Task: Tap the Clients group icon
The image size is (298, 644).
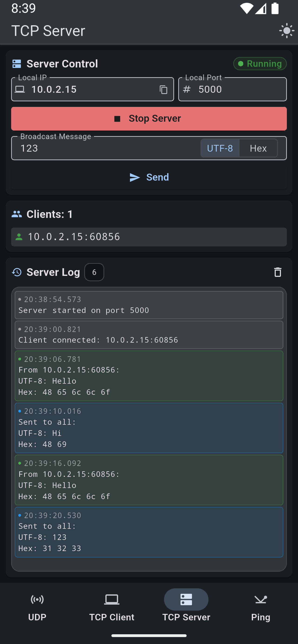Action: click(x=17, y=214)
